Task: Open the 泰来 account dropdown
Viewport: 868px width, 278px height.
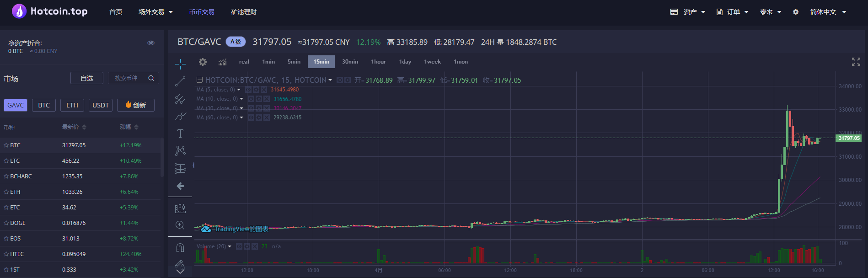Action: (x=771, y=12)
